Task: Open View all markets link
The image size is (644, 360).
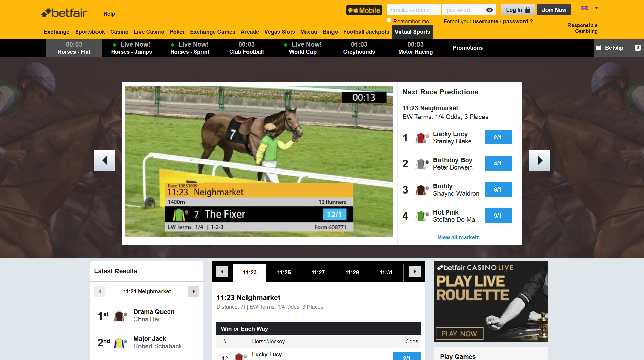Action: coord(458,238)
